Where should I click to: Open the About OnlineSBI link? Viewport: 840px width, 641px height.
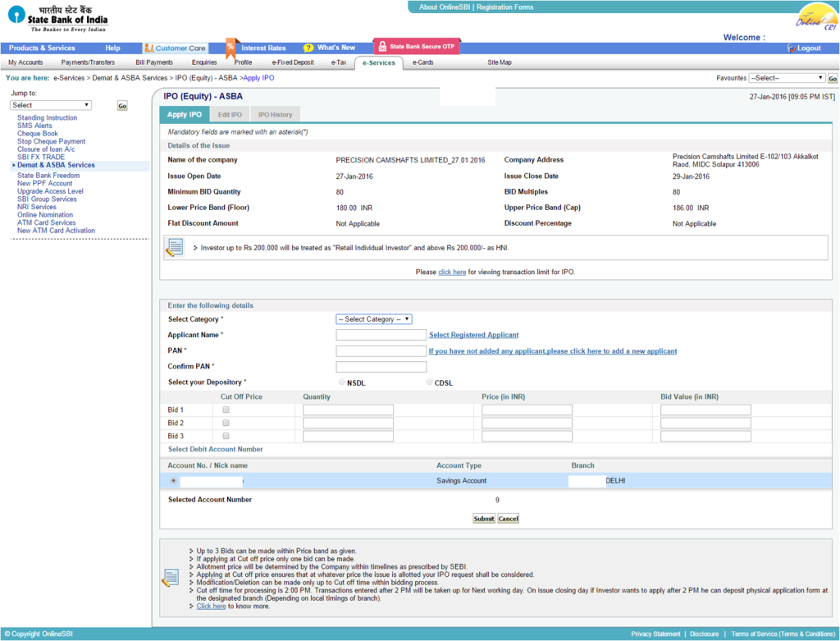coord(445,7)
